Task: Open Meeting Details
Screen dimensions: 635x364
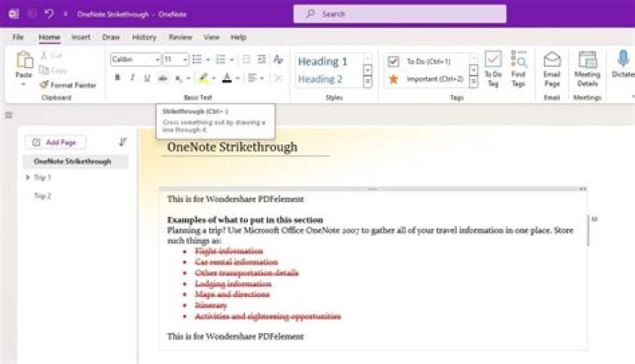Action: [x=587, y=69]
